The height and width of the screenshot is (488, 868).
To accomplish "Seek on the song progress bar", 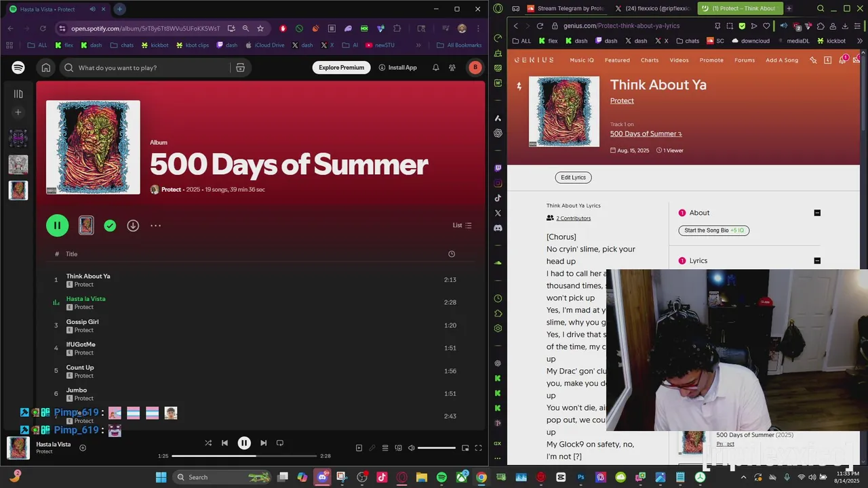I will point(244,456).
